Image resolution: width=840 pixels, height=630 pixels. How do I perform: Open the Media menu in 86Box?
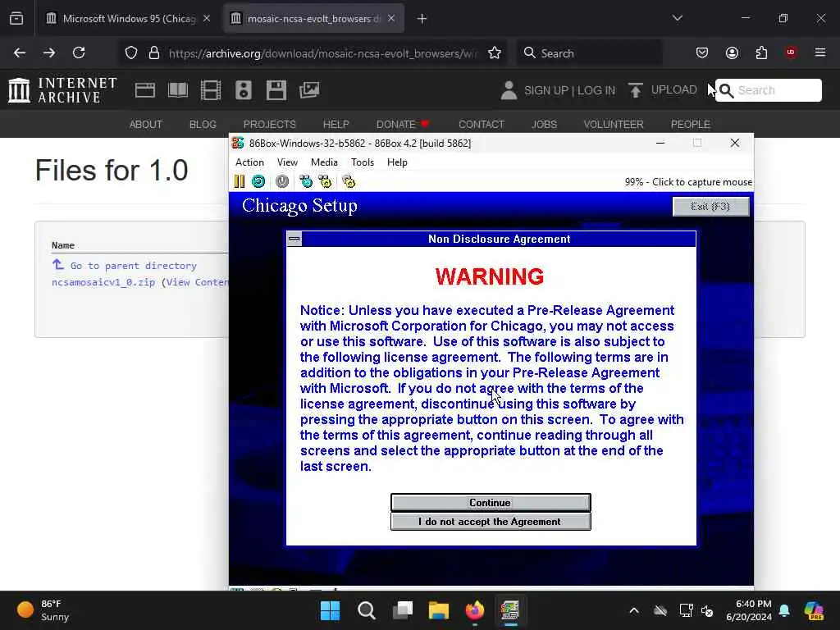(324, 162)
